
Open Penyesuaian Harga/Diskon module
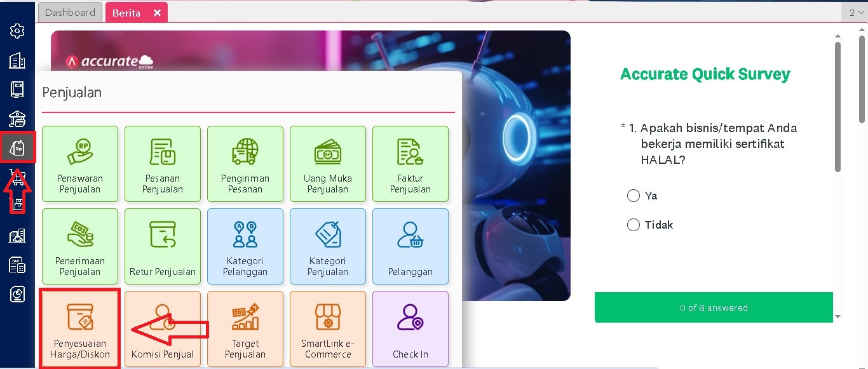point(80,328)
